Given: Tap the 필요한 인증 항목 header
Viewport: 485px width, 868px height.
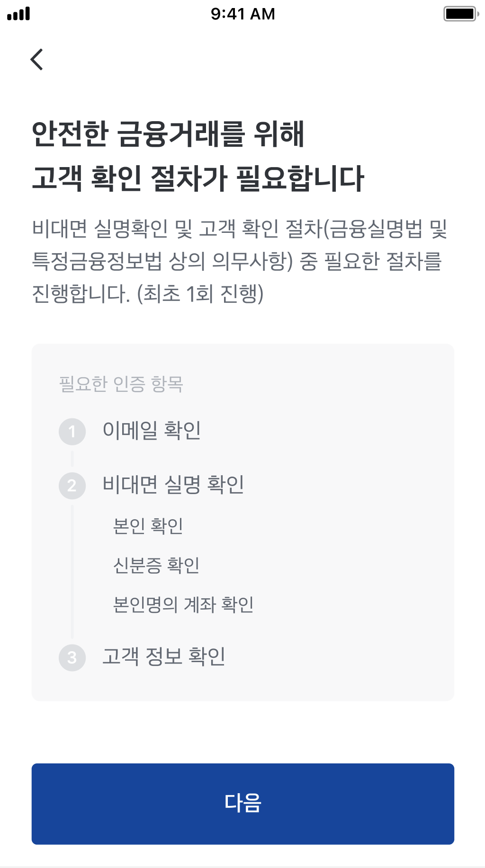Looking at the screenshot, I should tap(121, 383).
